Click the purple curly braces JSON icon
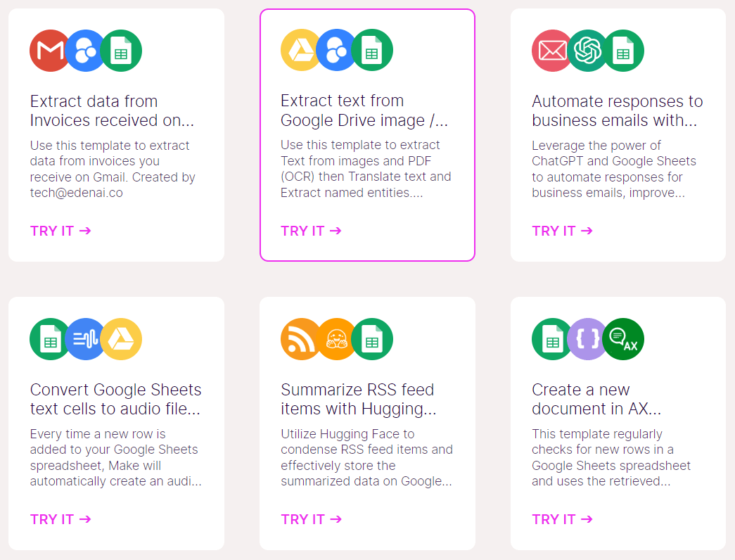 pyautogui.click(x=588, y=339)
